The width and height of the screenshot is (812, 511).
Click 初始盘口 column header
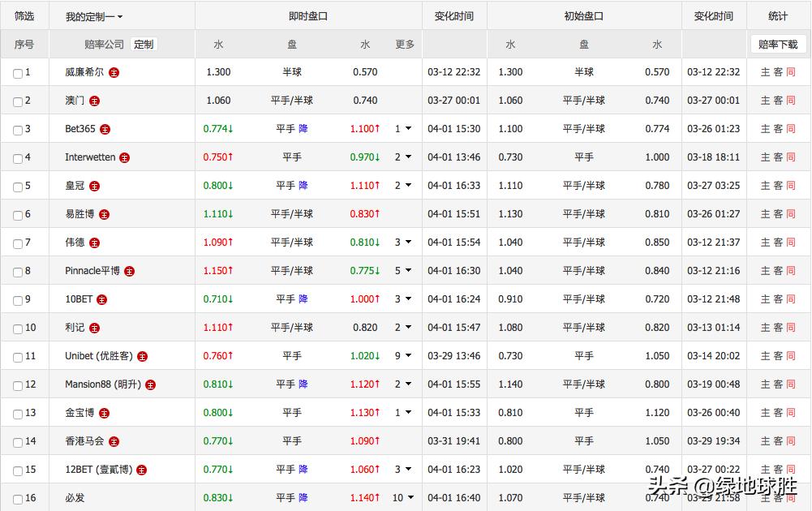click(583, 16)
